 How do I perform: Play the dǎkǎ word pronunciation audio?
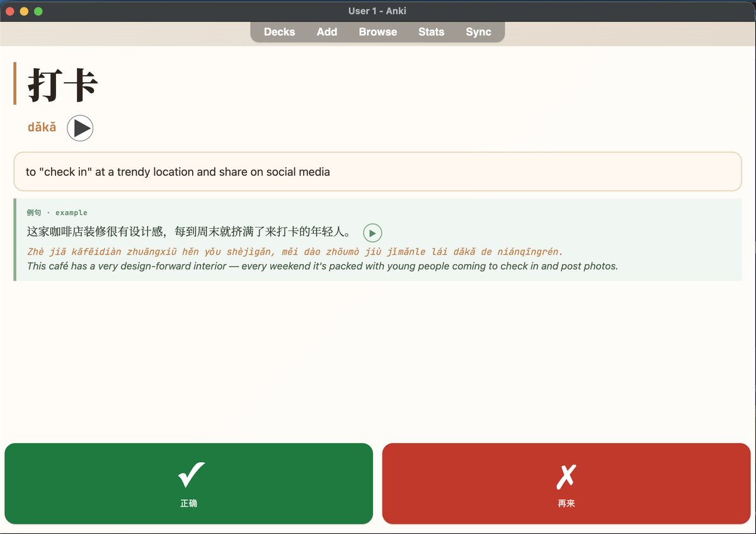[80, 128]
